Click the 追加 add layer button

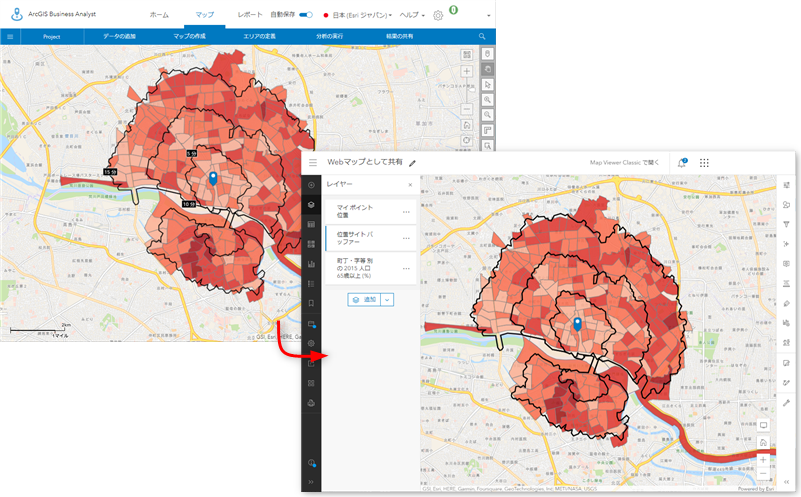coord(364,299)
